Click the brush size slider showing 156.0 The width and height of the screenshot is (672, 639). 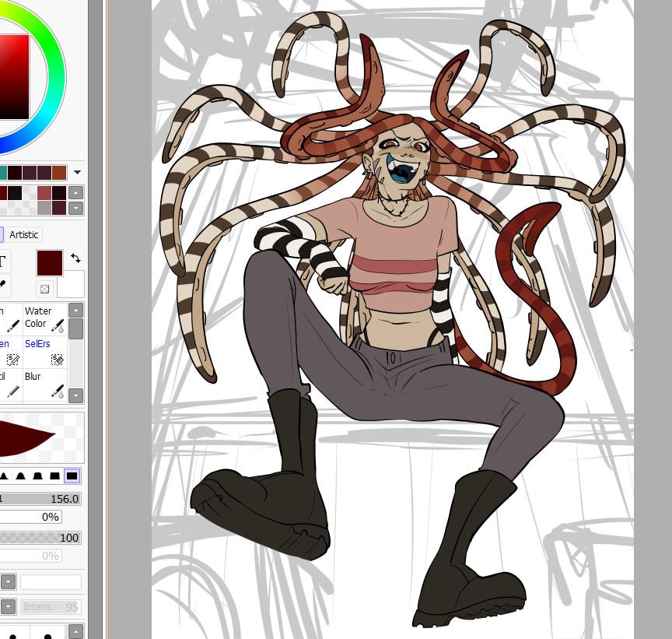click(x=40, y=499)
